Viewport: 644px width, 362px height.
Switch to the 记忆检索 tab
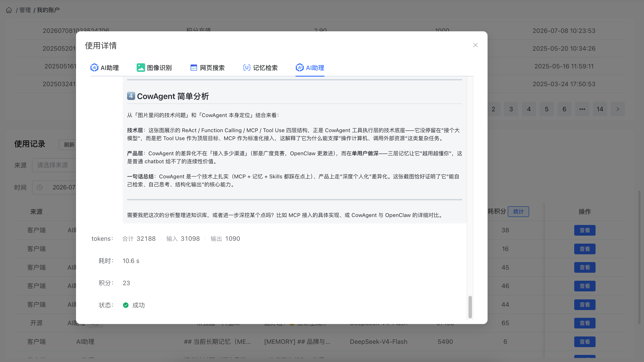[260, 68]
